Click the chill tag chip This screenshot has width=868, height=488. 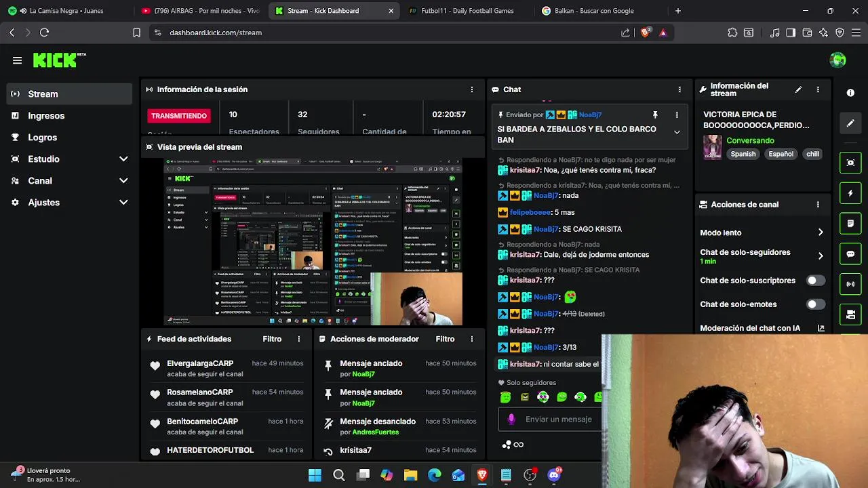[x=812, y=154]
